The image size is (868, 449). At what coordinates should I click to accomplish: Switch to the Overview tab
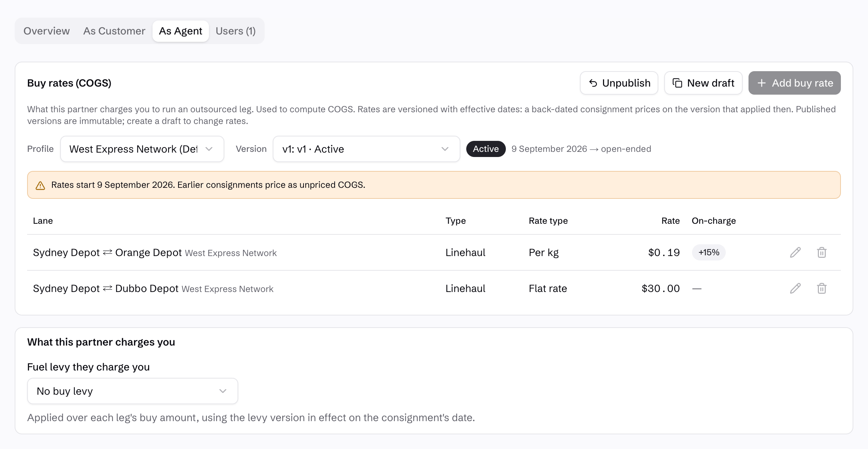47,31
